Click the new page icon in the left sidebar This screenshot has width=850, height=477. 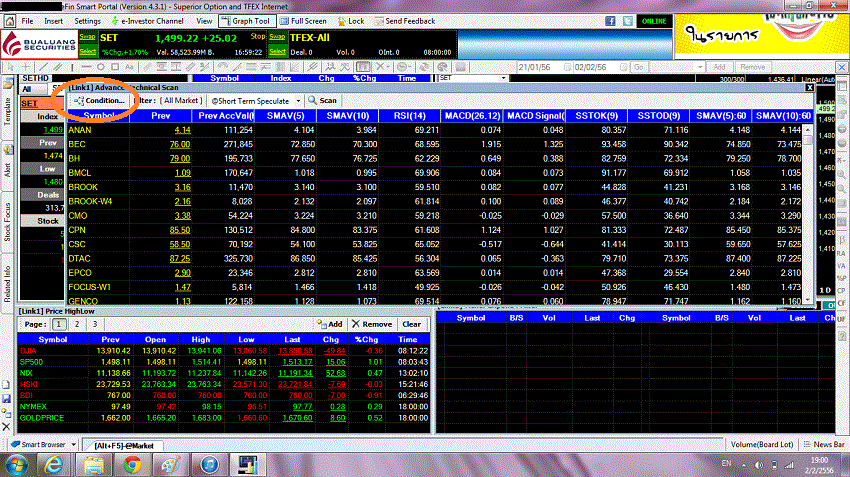(x=6, y=385)
